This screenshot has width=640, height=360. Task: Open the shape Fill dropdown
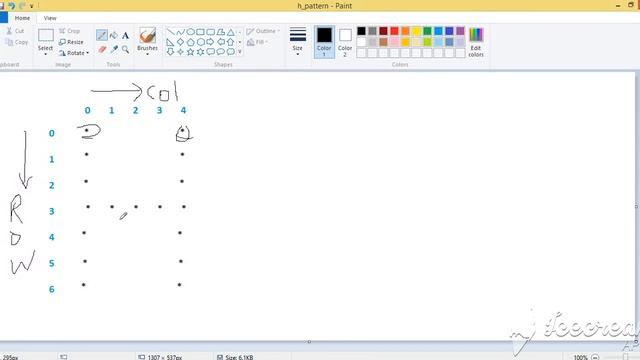point(258,42)
